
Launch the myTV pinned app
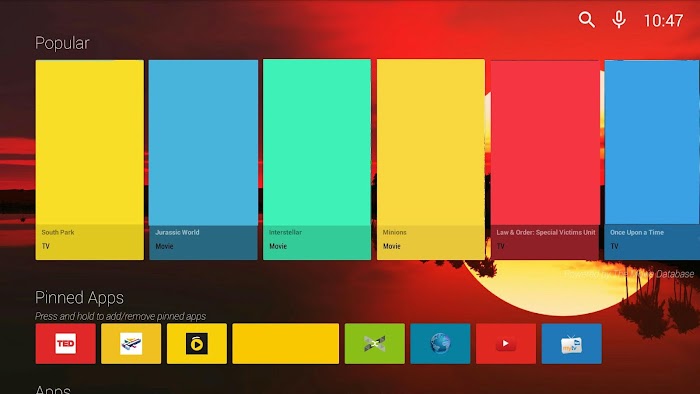[571, 344]
